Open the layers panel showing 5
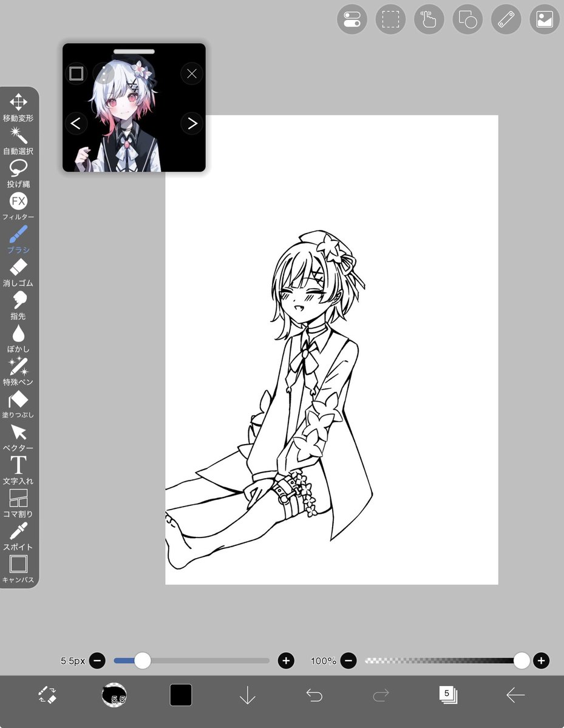The image size is (564, 728). tap(447, 695)
